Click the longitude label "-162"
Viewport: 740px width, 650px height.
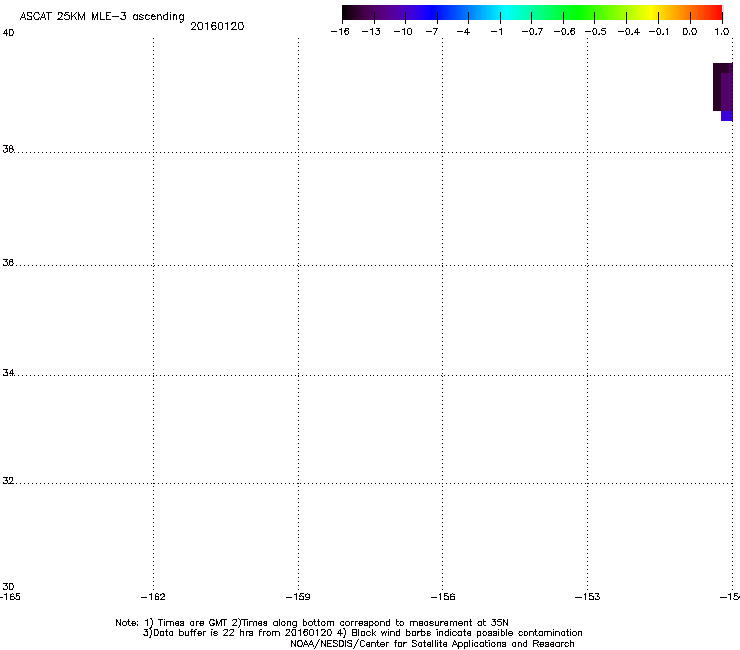[153, 597]
